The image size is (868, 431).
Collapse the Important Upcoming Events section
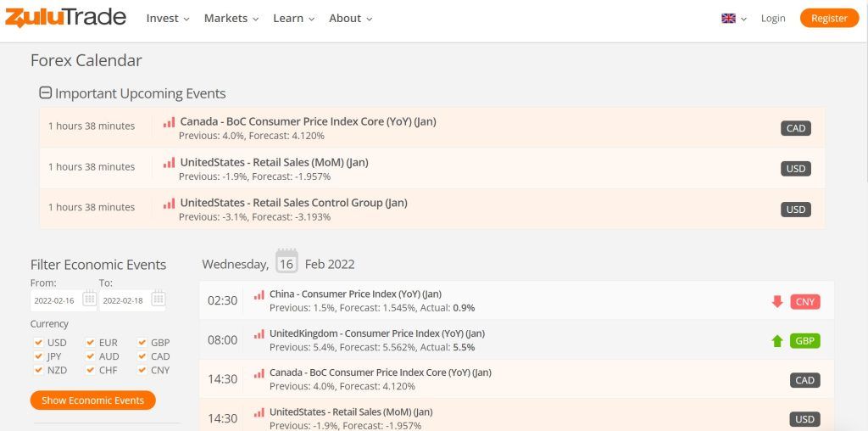pos(46,92)
